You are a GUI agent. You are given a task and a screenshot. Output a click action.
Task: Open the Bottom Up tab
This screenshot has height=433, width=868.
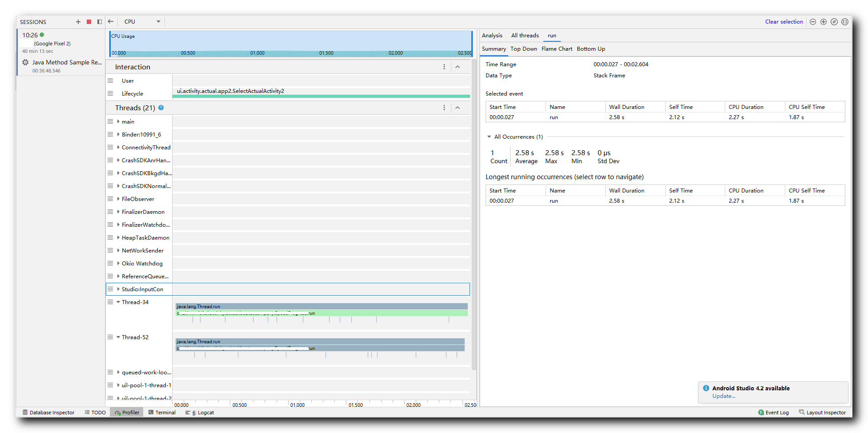591,49
